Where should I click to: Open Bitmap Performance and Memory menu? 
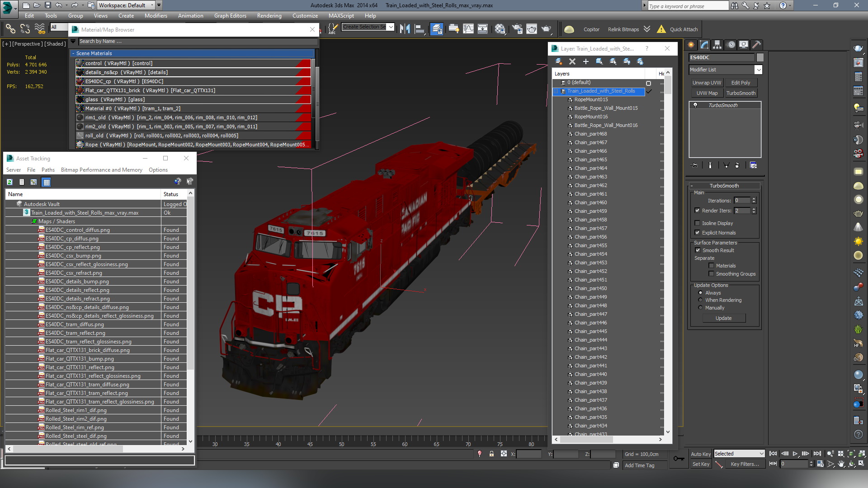click(x=102, y=170)
